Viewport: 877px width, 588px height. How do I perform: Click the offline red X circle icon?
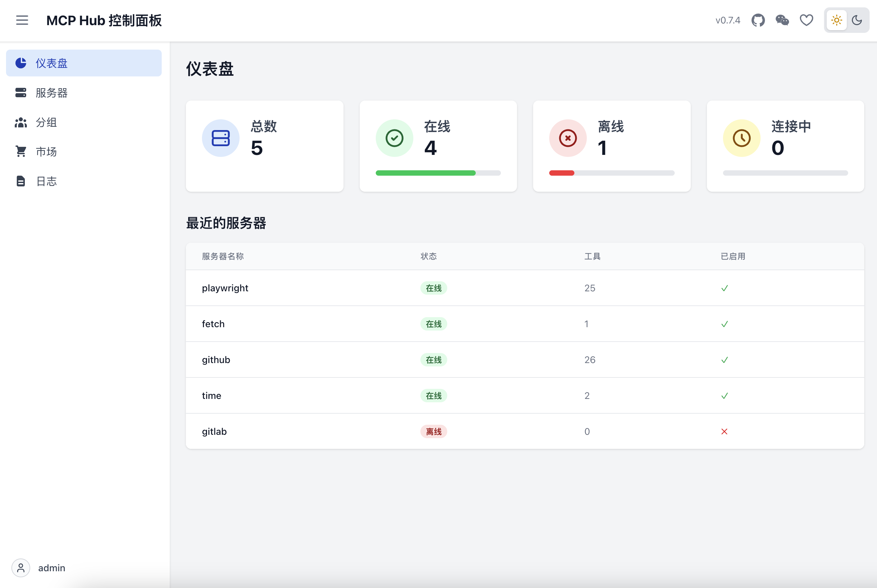[568, 138]
